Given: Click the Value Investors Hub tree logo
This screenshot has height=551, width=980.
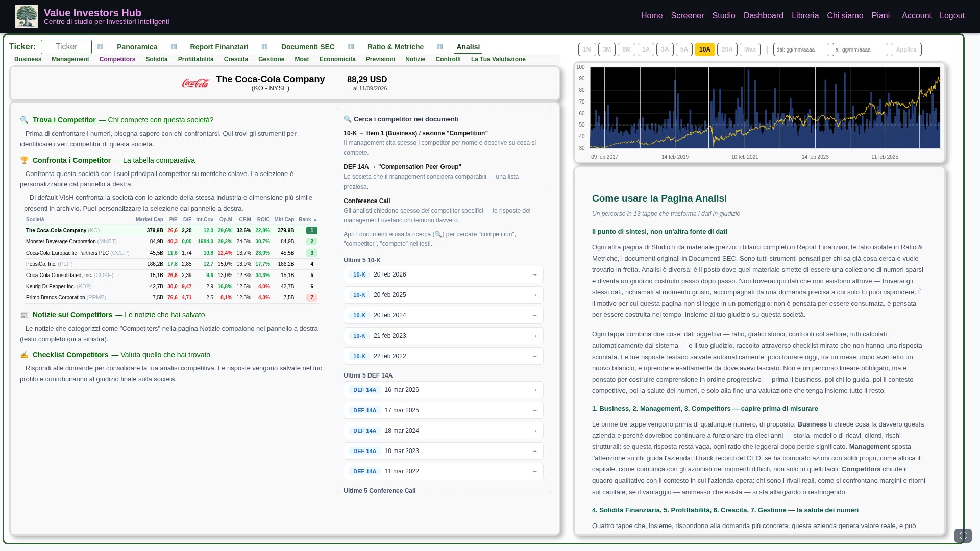Looking at the screenshot, I should 27,16.
